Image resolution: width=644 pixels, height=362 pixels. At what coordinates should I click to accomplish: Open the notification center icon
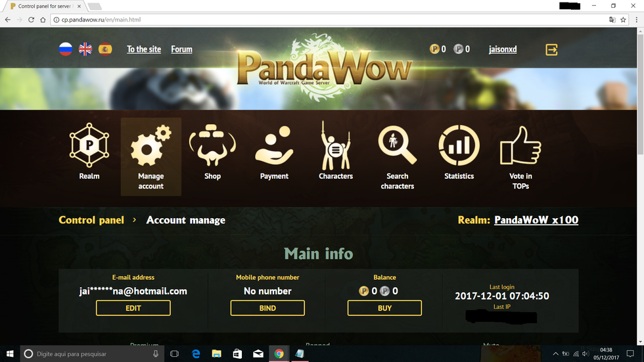(x=630, y=353)
